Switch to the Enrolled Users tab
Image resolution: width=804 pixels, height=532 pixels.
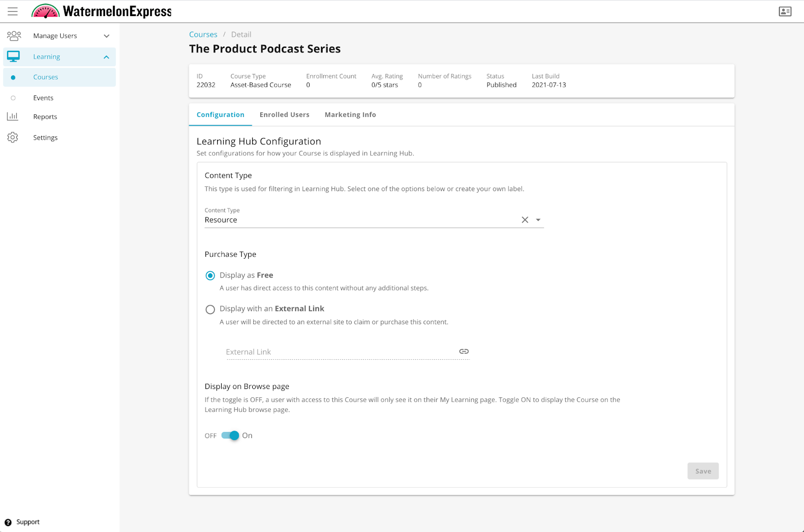[284, 115]
